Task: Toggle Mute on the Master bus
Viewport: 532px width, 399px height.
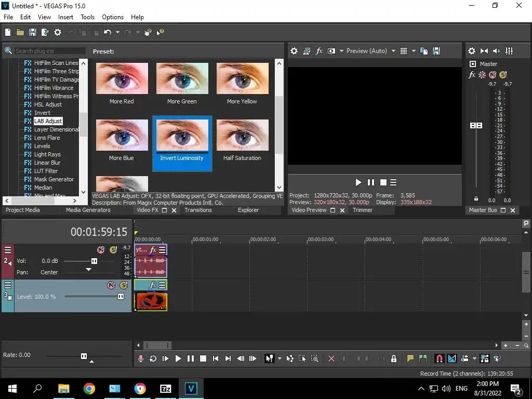Action: 493,75
